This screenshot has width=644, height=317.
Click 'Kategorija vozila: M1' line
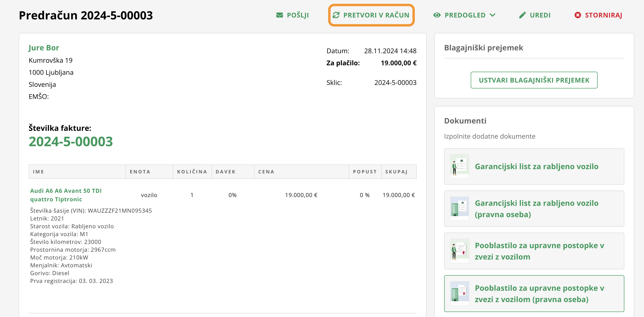click(59, 234)
